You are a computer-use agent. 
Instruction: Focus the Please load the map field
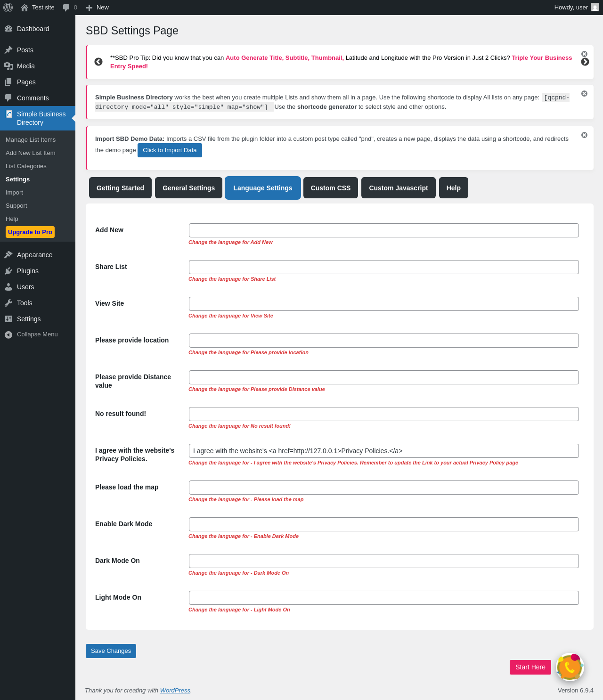[x=384, y=488]
